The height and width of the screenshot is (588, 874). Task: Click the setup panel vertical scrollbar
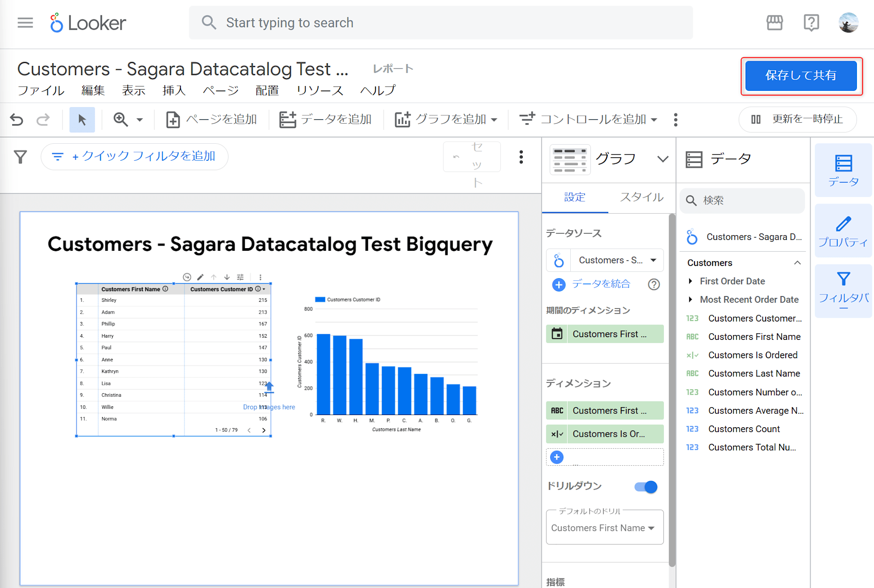click(x=672, y=390)
